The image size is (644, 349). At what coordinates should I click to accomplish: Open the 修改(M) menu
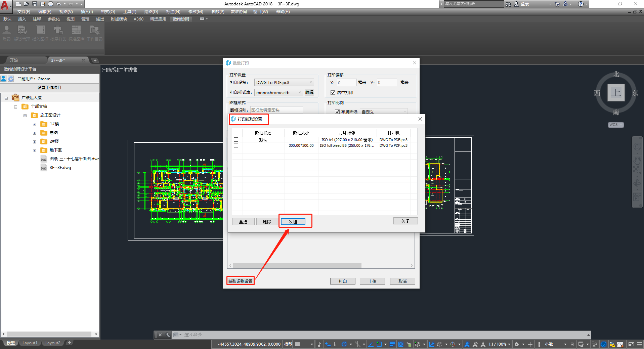click(x=196, y=12)
